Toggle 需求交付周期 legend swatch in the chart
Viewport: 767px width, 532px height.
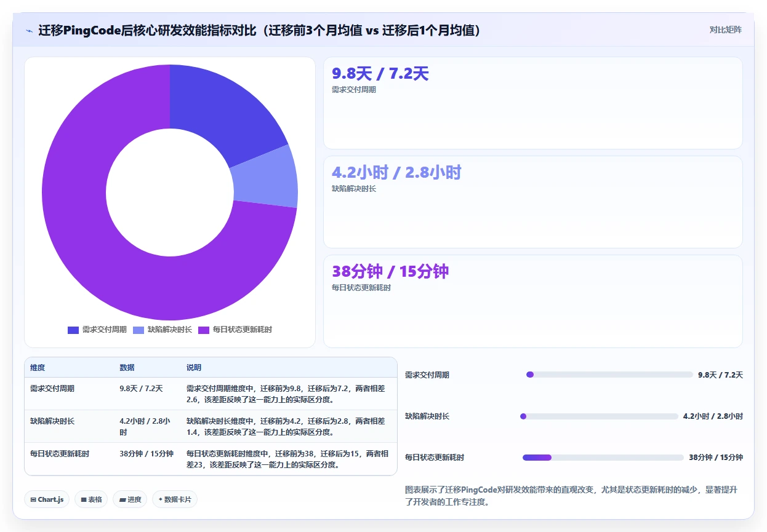click(73, 330)
